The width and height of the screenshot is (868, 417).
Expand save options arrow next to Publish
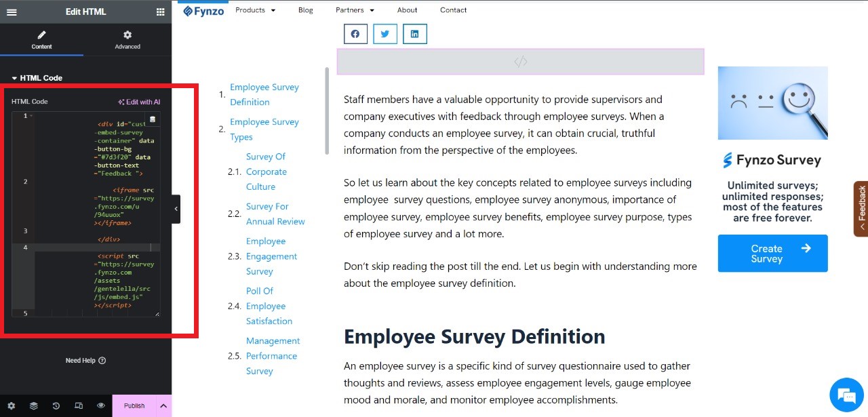click(x=163, y=405)
